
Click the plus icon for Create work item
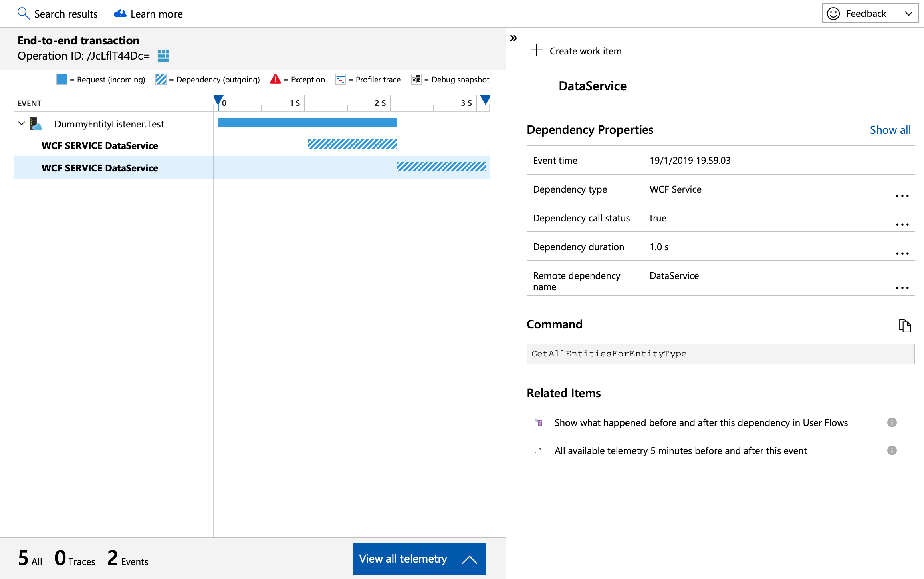click(536, 50)
